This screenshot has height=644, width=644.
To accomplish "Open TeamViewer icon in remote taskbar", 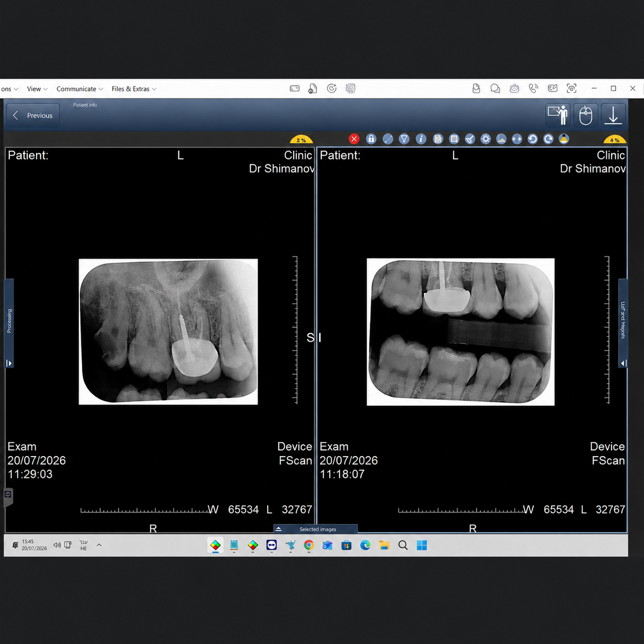I will coord(272,545).
